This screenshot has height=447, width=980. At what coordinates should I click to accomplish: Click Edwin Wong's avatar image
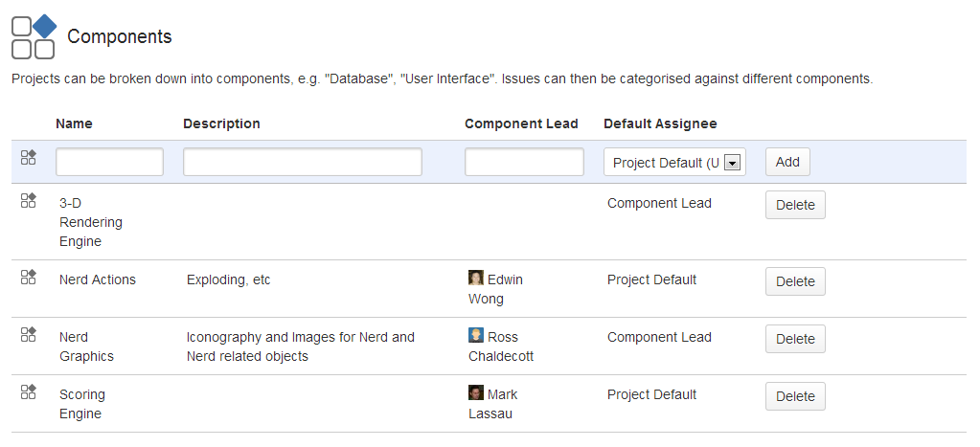[x=476, y=279]
